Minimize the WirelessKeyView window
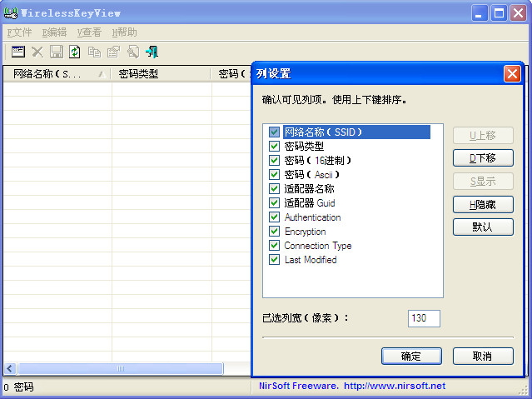 pyautogui.click(x=480, y=13)
